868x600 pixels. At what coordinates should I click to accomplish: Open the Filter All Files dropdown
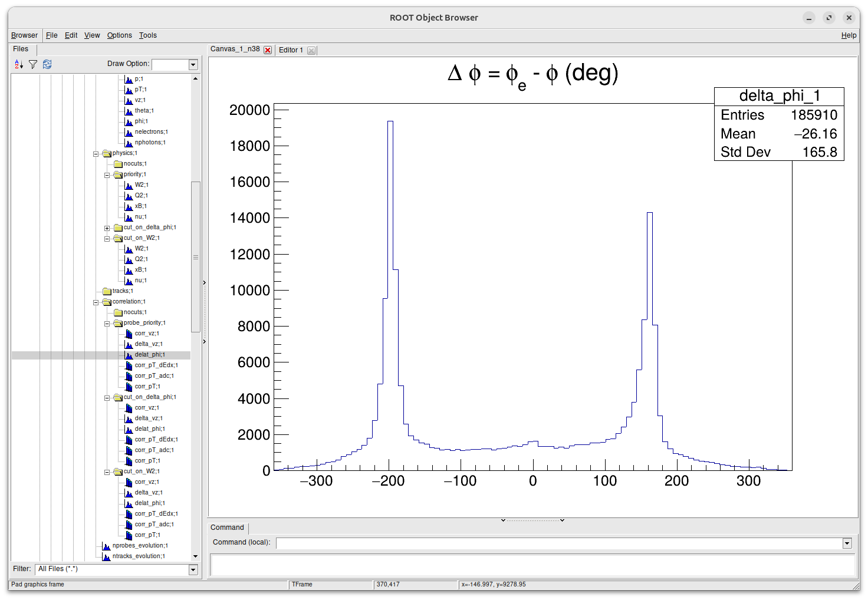click(193, 569)
